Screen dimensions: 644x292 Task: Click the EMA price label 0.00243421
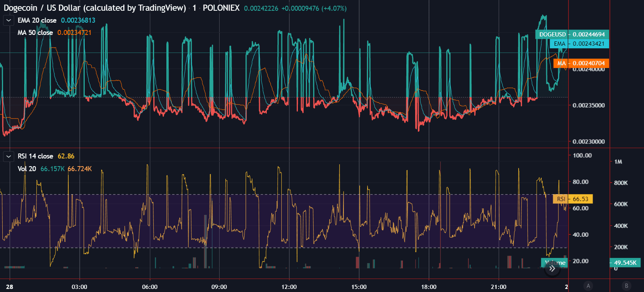click(580, 44)
